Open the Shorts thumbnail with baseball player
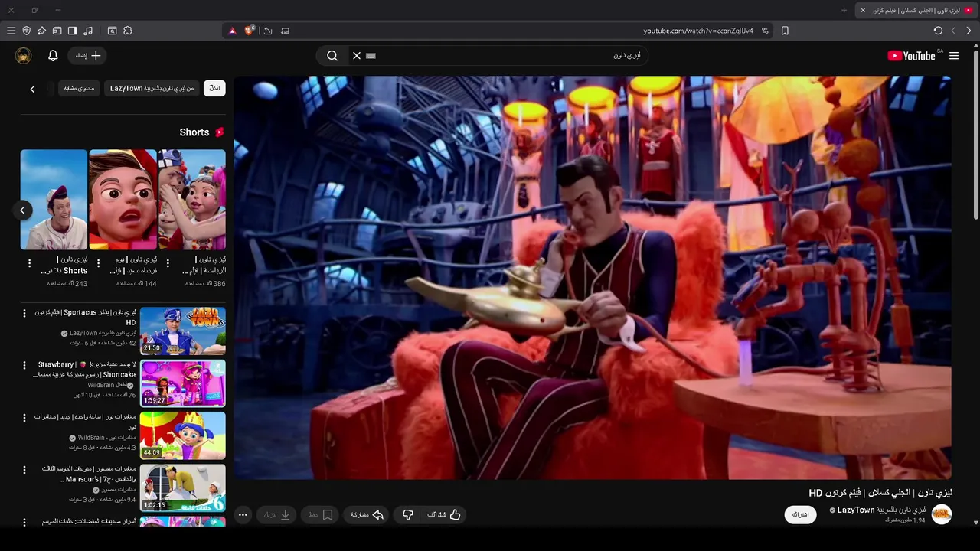980x551 pixels. click(54, 200)
